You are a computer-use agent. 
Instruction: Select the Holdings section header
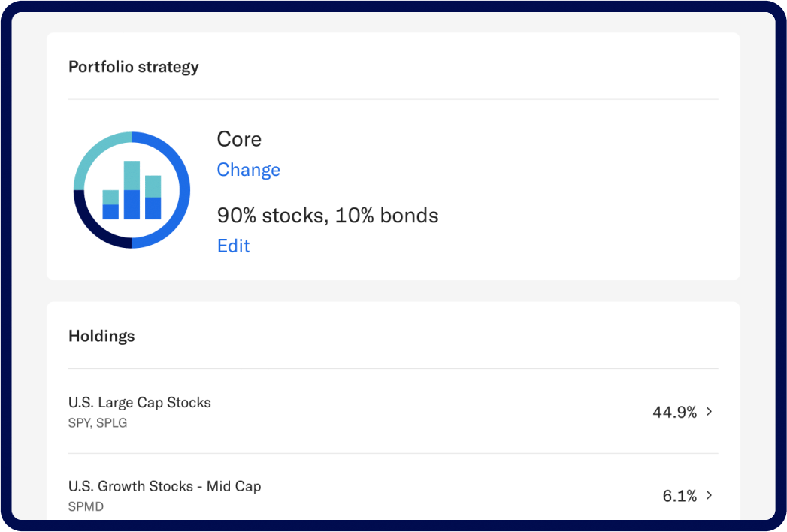(x=101, y=336)
